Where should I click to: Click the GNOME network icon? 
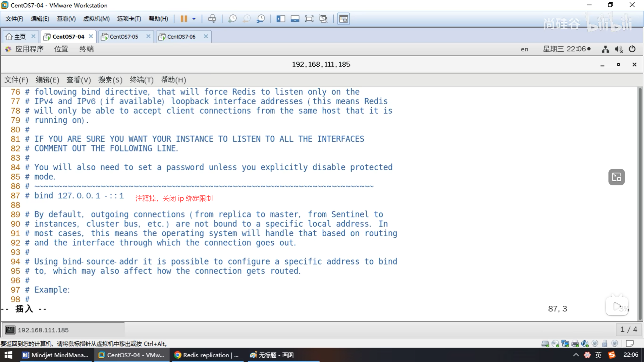coord(605,49)
